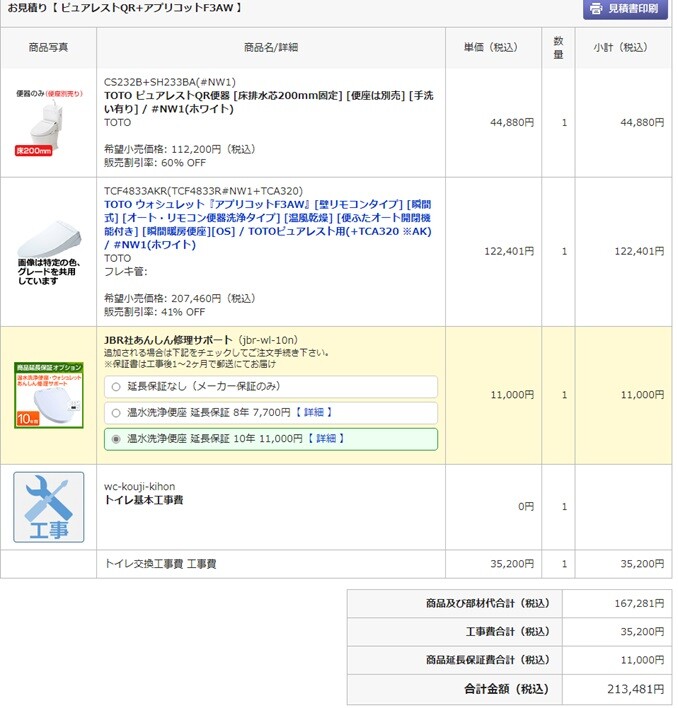Image resolution: width=678 pixels, height=708 pixels.
Task: Select 延長保証 8年 7,700円 radio option
Action: pyautogui.click(x=116, y=413)
